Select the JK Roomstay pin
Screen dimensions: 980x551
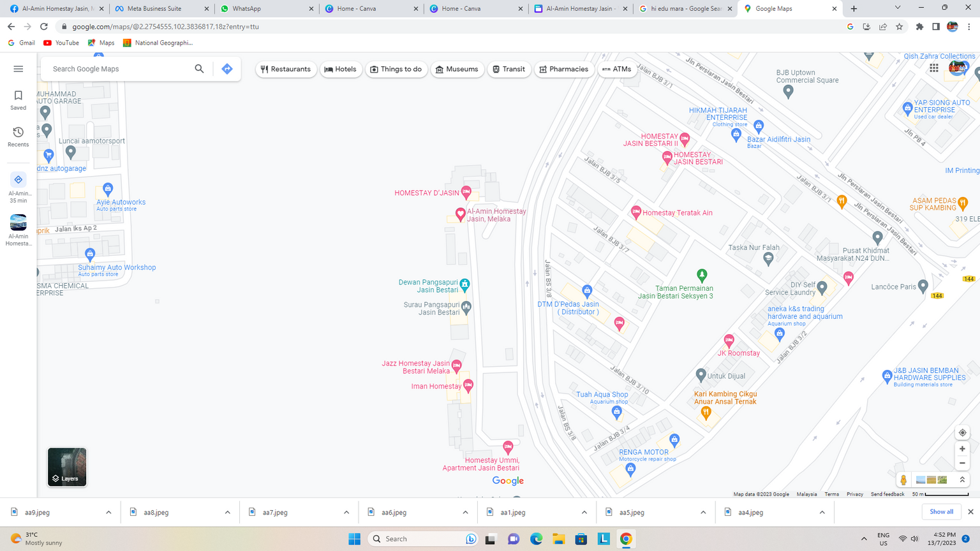(729, 341)
